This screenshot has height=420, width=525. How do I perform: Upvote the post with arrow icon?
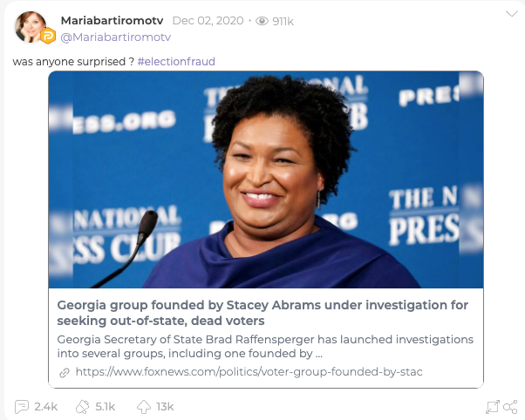pos(144,407)
